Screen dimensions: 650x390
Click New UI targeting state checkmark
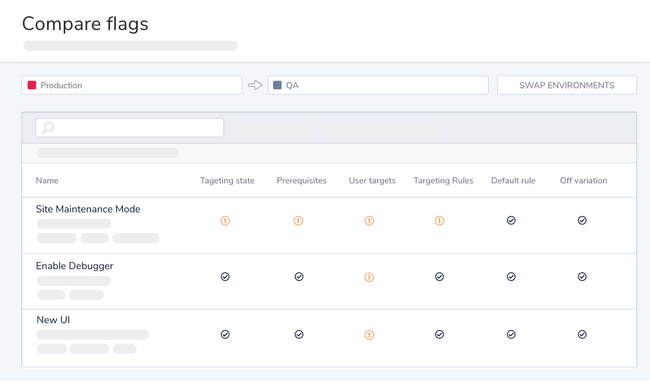225,334
